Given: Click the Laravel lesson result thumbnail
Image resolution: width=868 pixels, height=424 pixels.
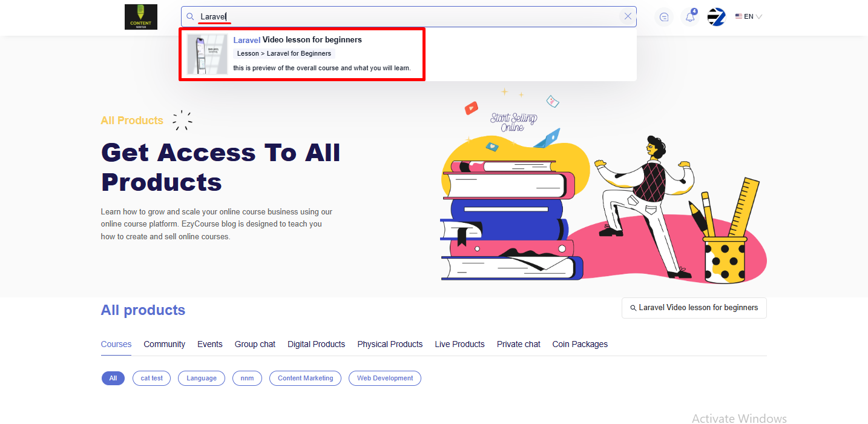Looking at the screenshot, I should [207, 55].
